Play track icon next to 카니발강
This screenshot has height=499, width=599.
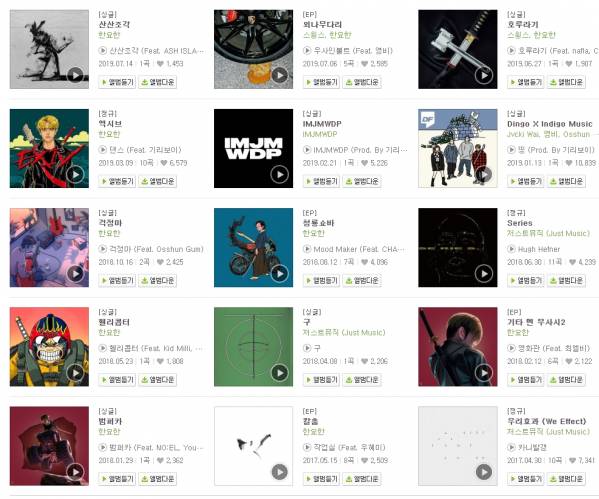point(512,447)
